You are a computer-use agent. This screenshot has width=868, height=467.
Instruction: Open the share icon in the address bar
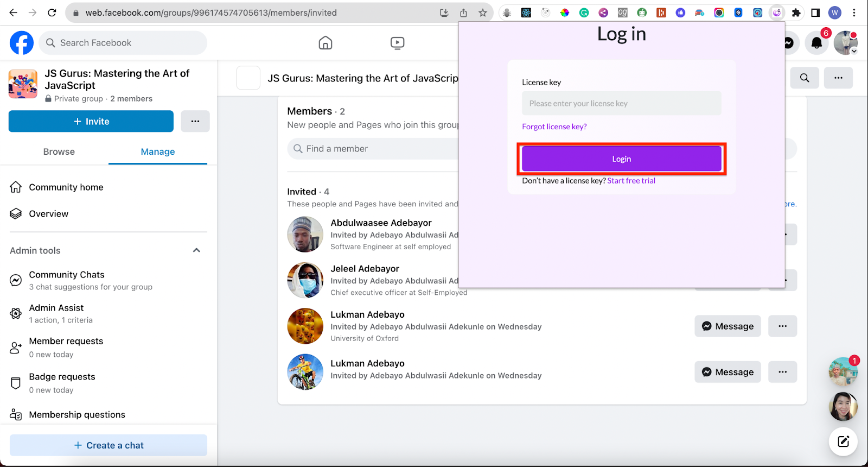coord(463,12)
